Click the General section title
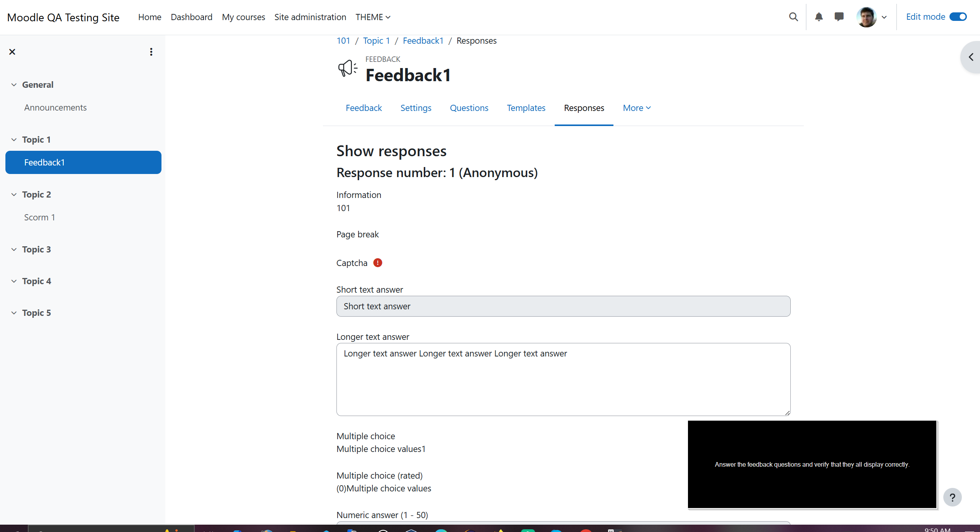 38,85
